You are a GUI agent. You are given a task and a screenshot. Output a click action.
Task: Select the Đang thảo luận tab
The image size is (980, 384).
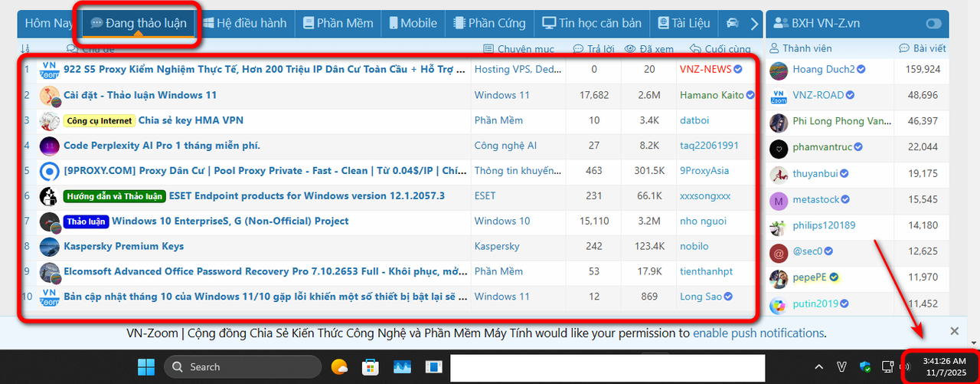point(139,23)
